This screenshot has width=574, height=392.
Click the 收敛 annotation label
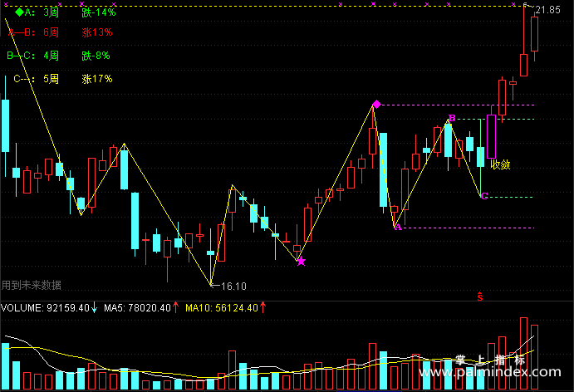click(500, 164)
